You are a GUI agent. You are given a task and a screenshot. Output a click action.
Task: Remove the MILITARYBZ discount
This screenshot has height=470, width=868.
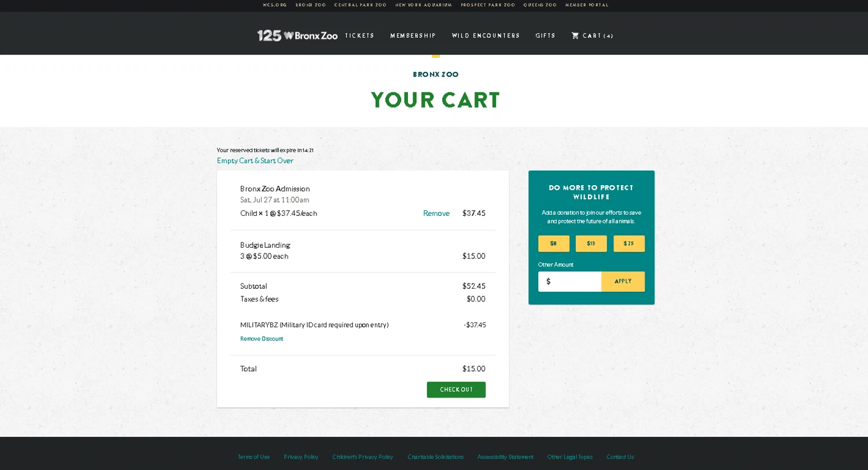pos(262,339)
